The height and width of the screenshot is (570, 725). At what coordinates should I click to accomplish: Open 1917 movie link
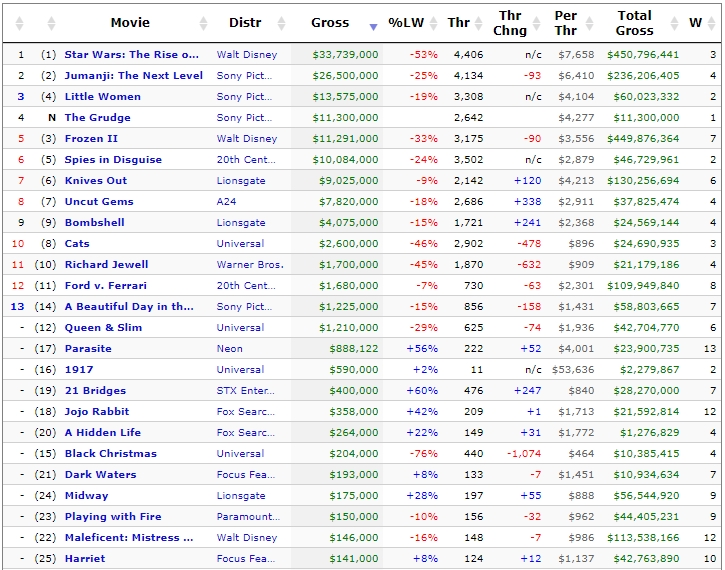[x=79, y=370]
